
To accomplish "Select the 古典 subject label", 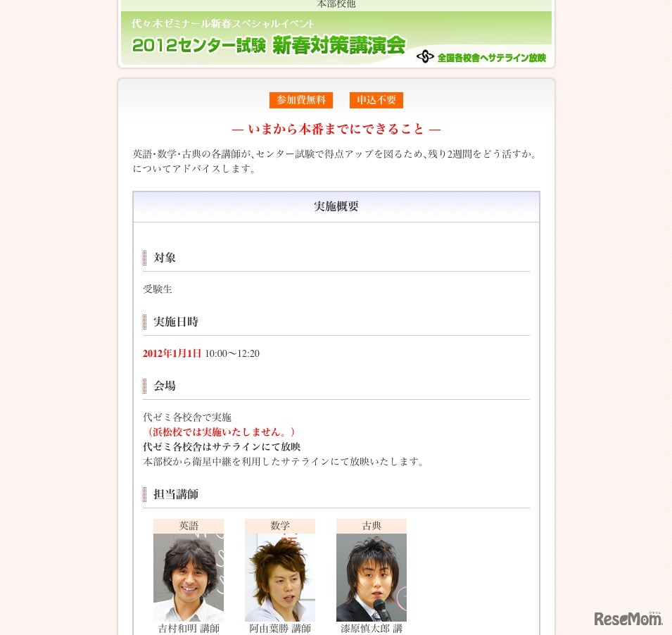I will pyautogui.click(x=371, y=526).
